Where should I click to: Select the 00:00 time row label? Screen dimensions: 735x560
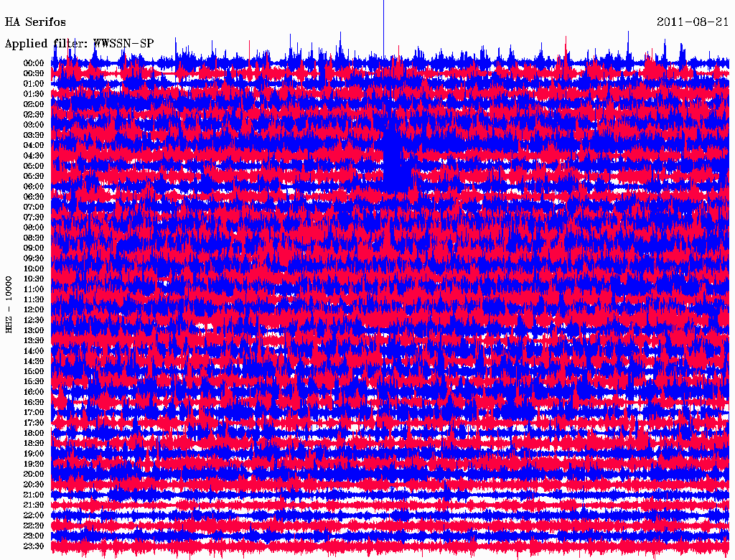33,63
